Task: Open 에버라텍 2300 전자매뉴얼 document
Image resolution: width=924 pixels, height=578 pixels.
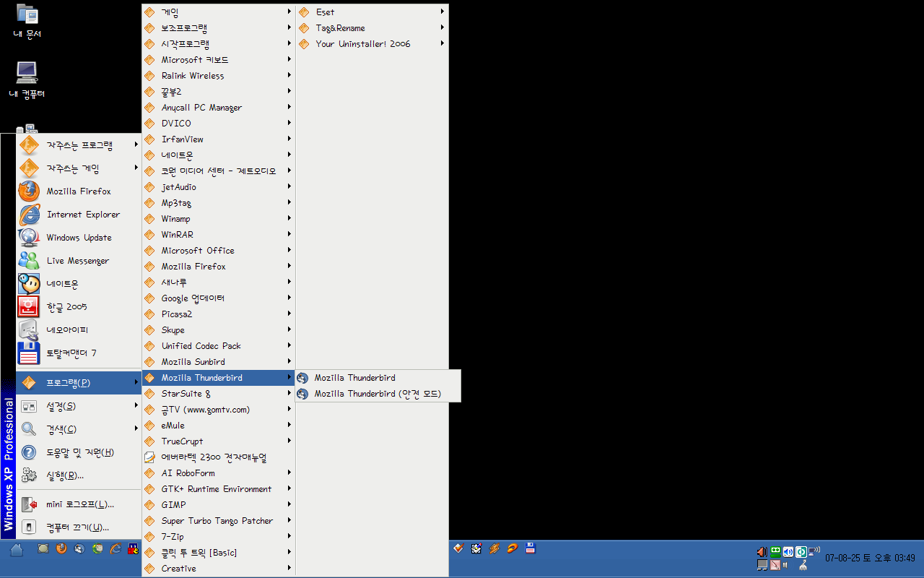Action: pyautogui.click(x=219, y=457)
